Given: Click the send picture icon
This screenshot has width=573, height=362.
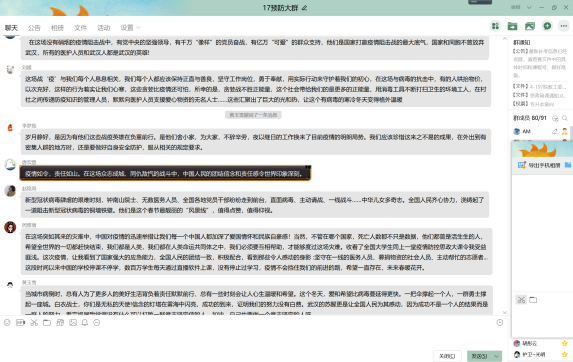Looking at the screenshot, I should (x=73, y=323).
